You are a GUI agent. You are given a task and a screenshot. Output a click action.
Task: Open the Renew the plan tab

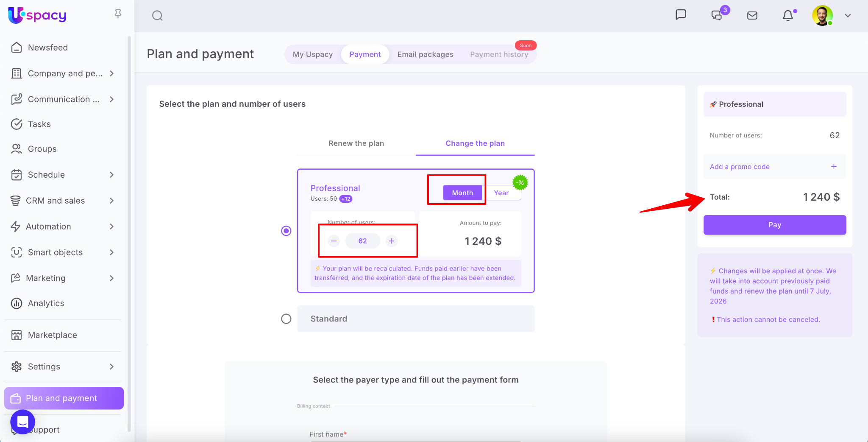(356, 143)
